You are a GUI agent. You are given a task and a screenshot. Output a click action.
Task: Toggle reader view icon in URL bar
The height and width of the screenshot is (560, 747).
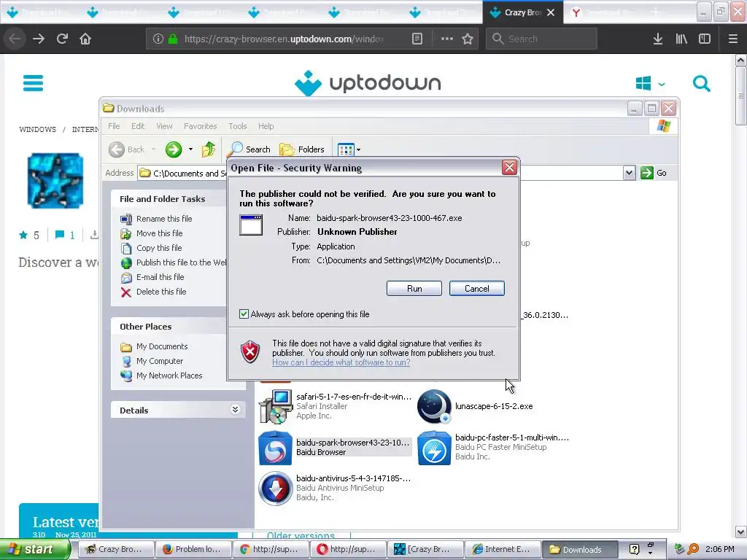pyautogui.click(x=417, y=39)
